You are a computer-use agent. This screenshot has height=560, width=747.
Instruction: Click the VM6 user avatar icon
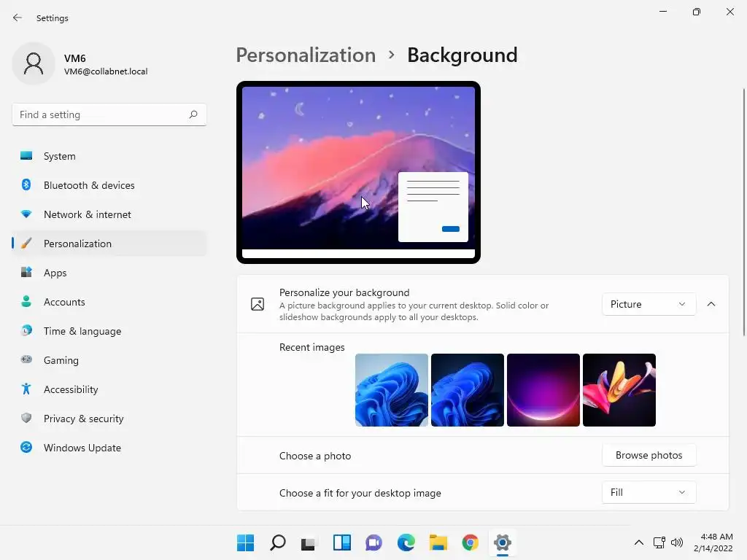tap(34, 63)
